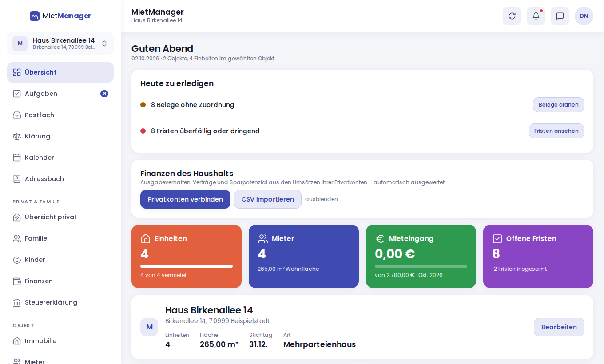Screen dimensions: 604x364
Task: Open Immobilie under Objekt
Action: coord(60,341)
